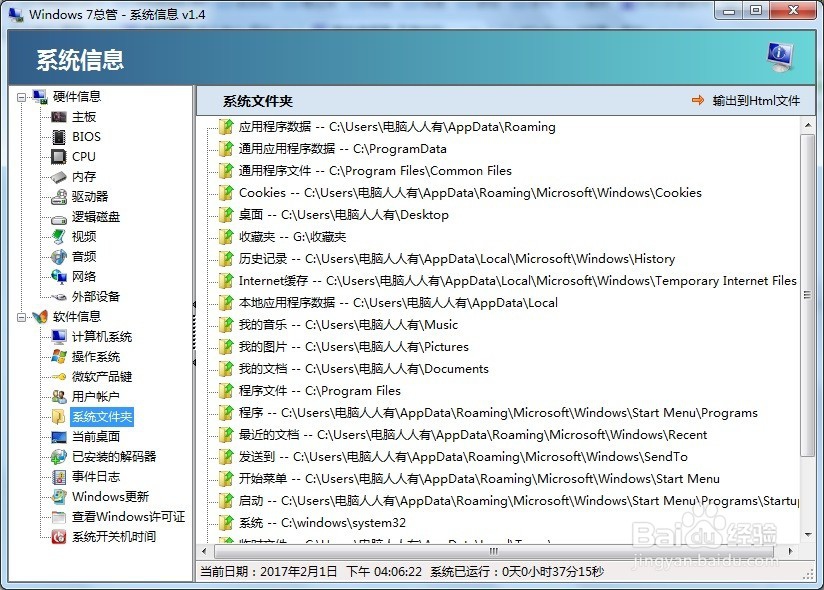Click the panel splitter collapse handle
Image resolution: width=824 pixels, height=590 pixels.
point(194,333)
